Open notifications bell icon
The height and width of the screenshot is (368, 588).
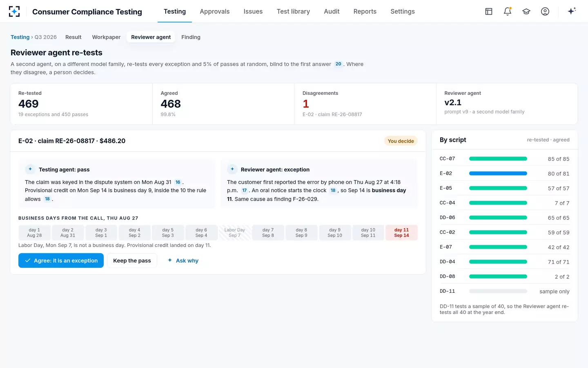[x=508, y=11]
